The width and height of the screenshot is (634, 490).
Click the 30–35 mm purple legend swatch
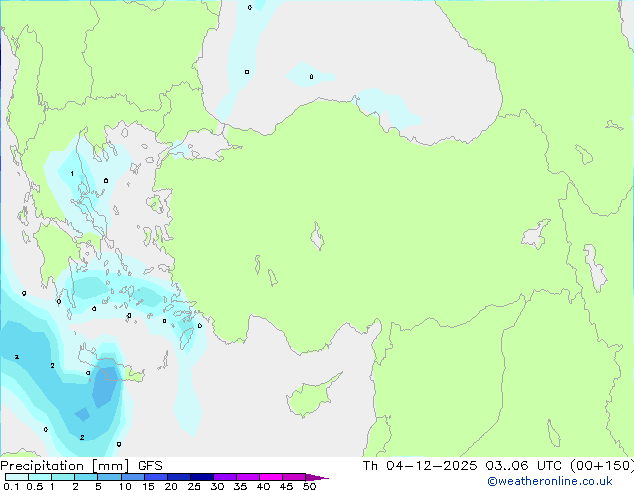pos(224,477)
